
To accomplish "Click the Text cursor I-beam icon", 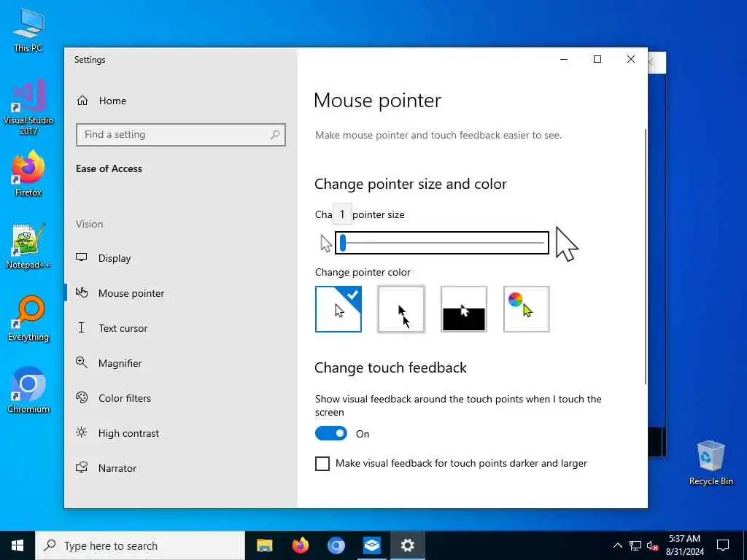I will 82,327.
